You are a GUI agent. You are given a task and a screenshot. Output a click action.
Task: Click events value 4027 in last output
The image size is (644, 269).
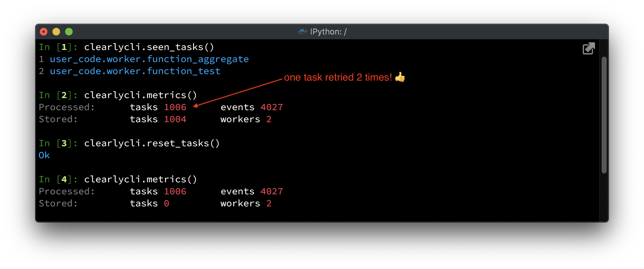click(272, 191)
